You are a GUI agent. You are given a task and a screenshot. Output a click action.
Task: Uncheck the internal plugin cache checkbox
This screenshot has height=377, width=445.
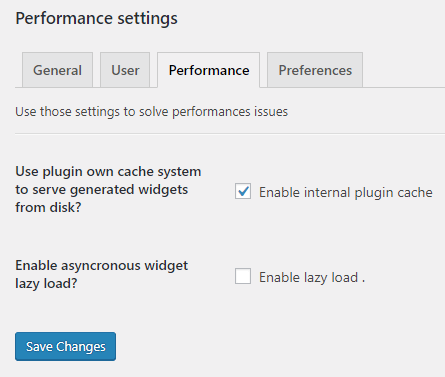click(x=243, y=191)
